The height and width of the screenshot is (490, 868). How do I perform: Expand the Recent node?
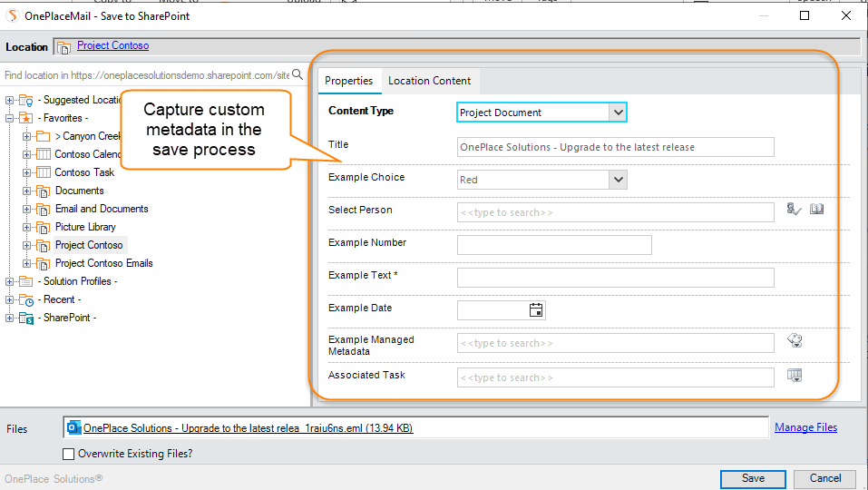click(x=9, y=299)
